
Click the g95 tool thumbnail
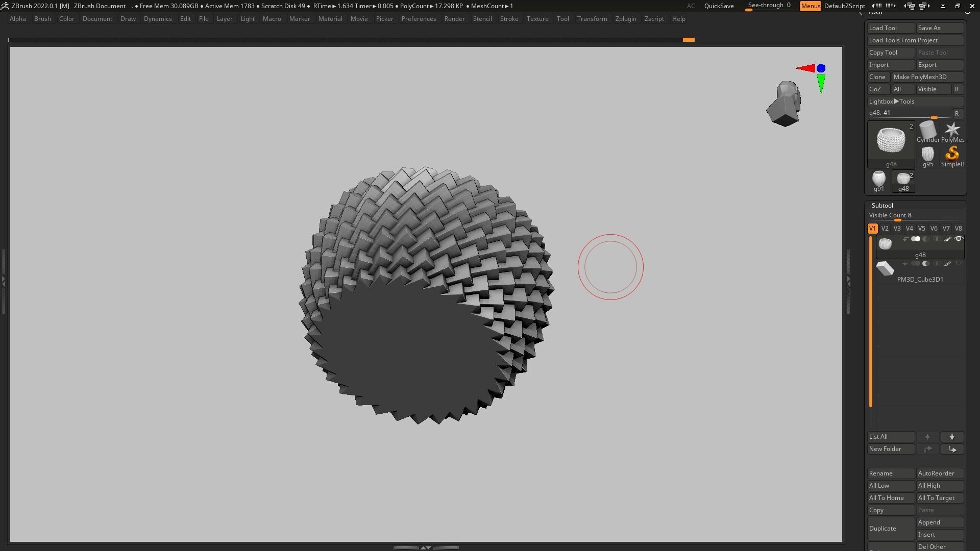coord(927,155)
